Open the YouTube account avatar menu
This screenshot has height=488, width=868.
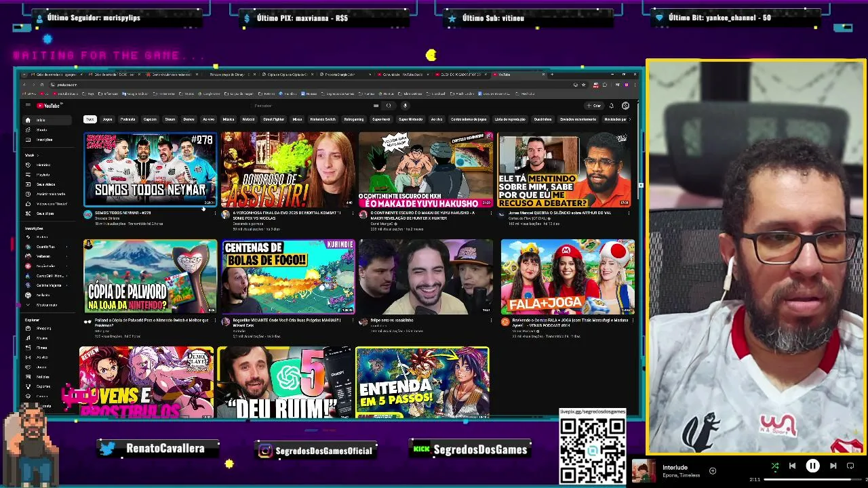pyautogui.click(x=625, y=106)
